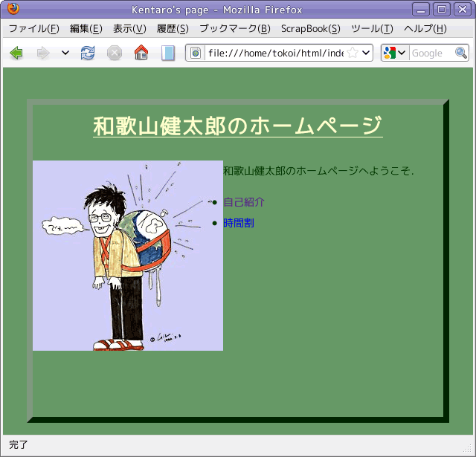The height and width of the screenshot is (457, 476).
Task: Bookmark this page with the star icon
Action: coord(353,53)
